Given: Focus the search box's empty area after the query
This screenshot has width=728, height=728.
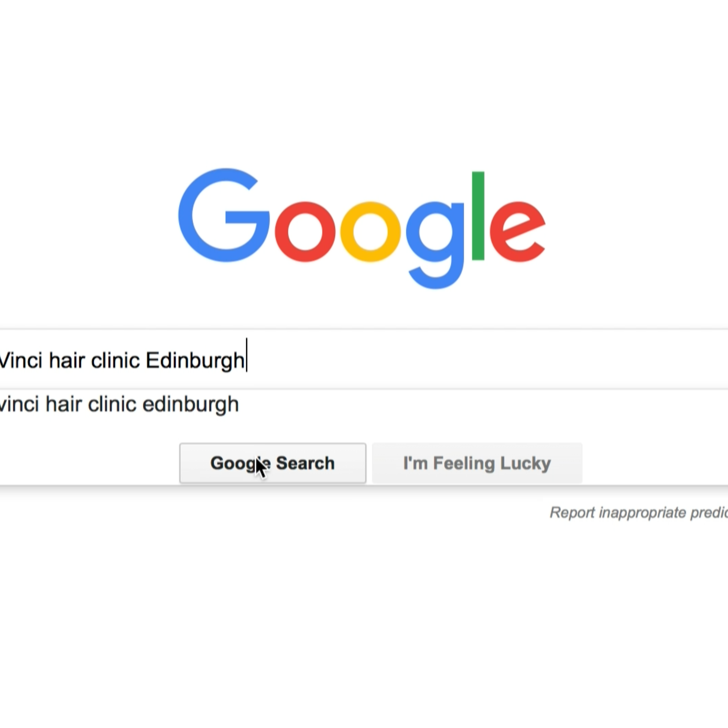Looking at the screenshot, I should [x=488, y=360].
